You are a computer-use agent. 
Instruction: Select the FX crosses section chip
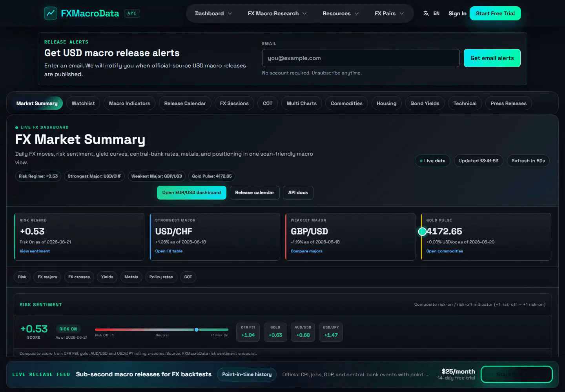coord(79,277)
